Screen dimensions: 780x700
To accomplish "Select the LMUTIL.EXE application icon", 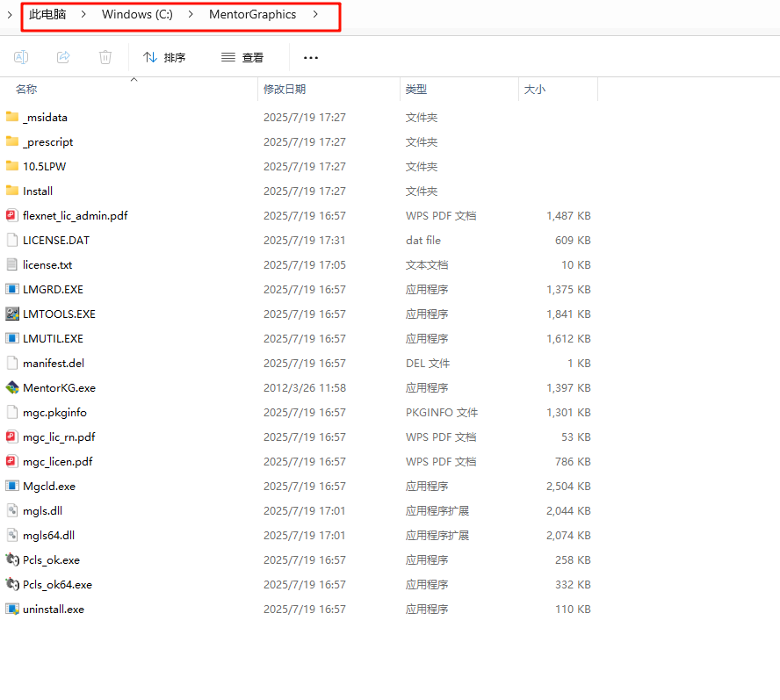I will click(12, 338).
